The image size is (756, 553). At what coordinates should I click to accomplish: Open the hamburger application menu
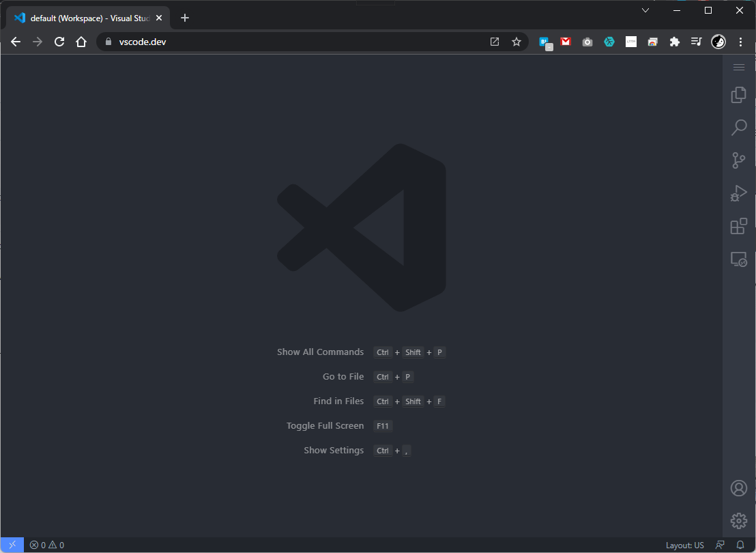739,67
